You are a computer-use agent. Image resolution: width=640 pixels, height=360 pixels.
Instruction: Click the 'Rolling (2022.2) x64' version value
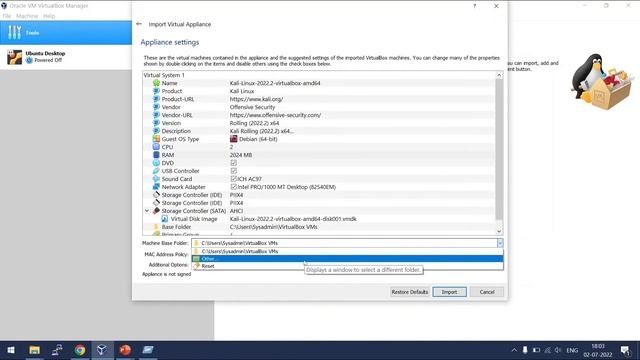point(254,123)
